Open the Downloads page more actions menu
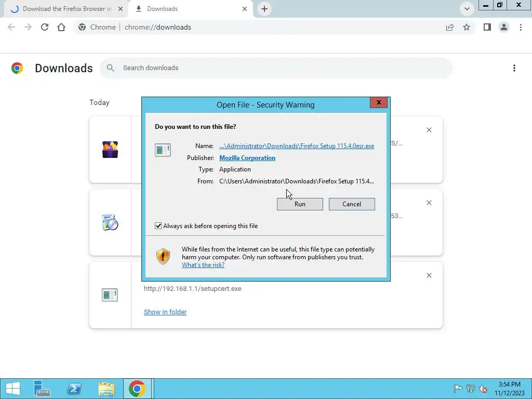This screenshot has height=399, width=532. click(x=514, y=68)
